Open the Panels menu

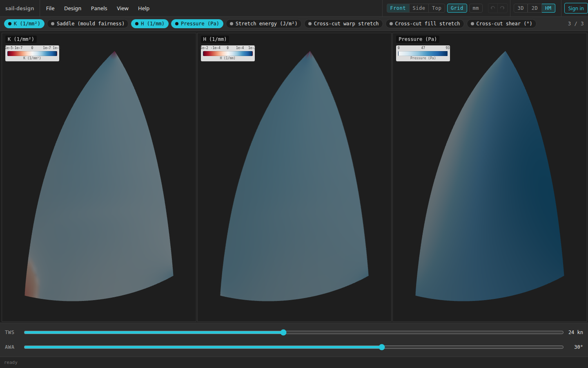(x=99, y=8)
